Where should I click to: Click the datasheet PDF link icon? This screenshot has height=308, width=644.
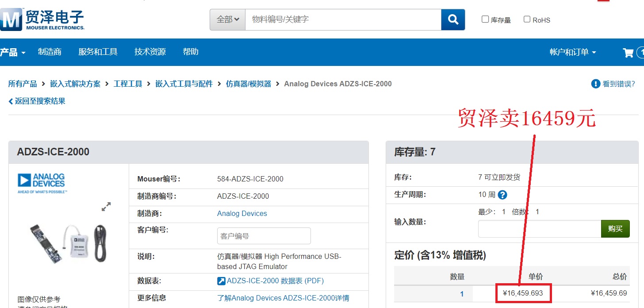(x=221, y=281)
